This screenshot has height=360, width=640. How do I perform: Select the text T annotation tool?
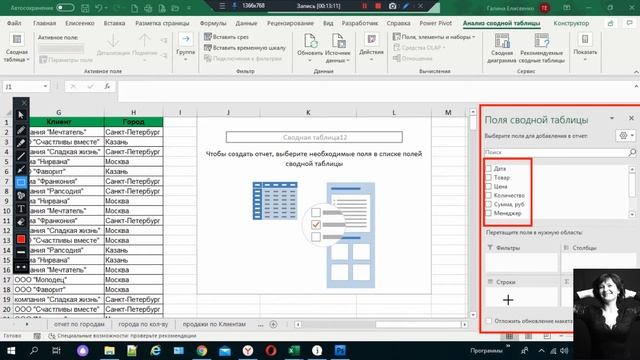[x=21, y=209]
